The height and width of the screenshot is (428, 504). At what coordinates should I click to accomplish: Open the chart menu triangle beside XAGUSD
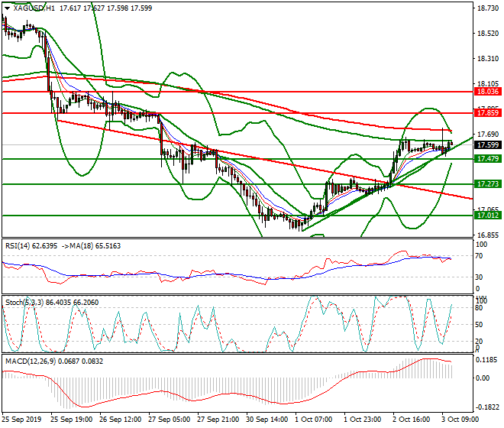click(7, 8)
